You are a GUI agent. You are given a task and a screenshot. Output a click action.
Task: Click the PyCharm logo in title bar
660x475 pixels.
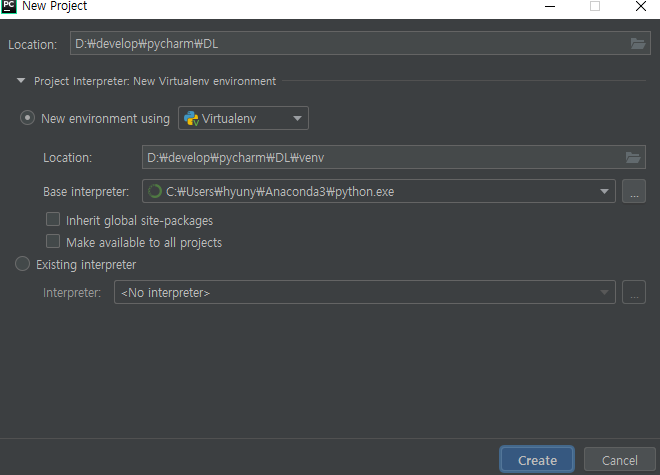point(8,6)
